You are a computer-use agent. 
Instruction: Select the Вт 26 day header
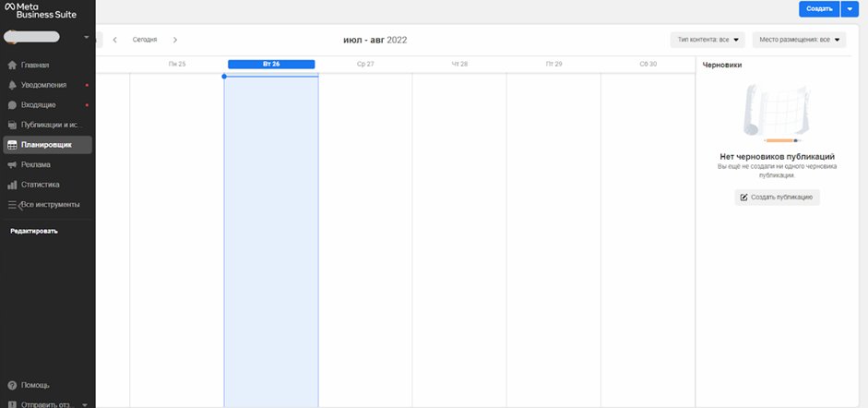271,65
